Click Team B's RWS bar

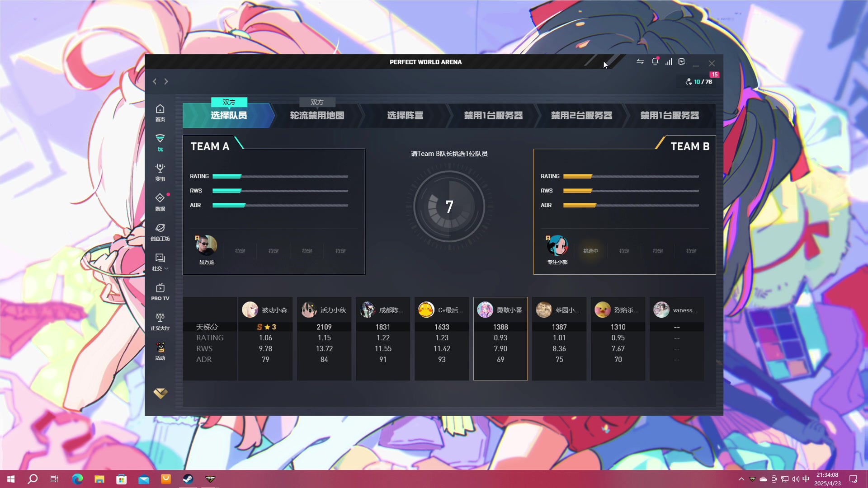point(631,191)
